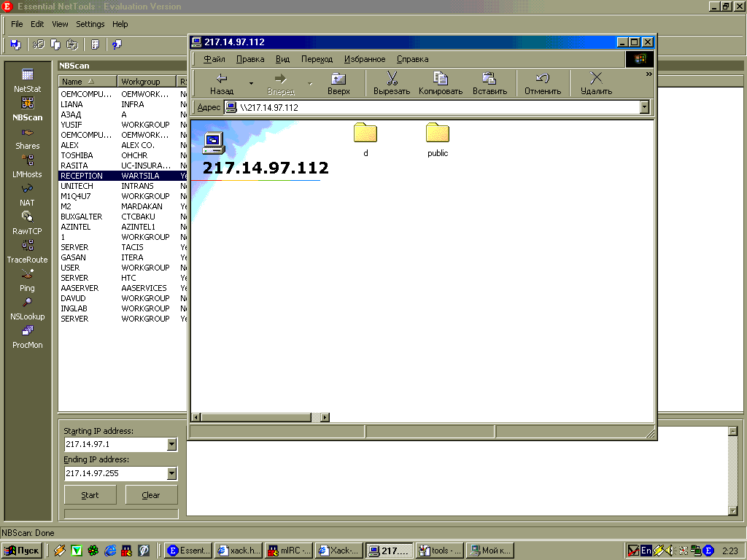
Task: Open the 'public' shared folder
Action: click(x=438, y=139)
